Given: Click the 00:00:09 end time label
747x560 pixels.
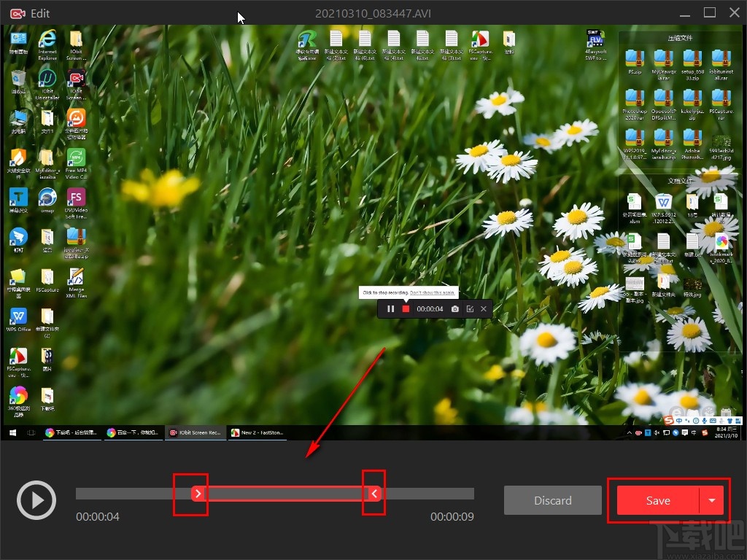Looking at the screenshot, I should [452, 517].
